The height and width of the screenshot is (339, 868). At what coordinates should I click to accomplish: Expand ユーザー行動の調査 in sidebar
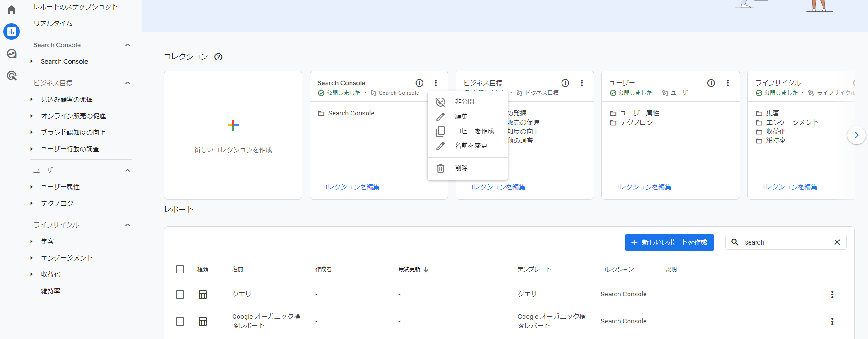click(x=31, y=149)
